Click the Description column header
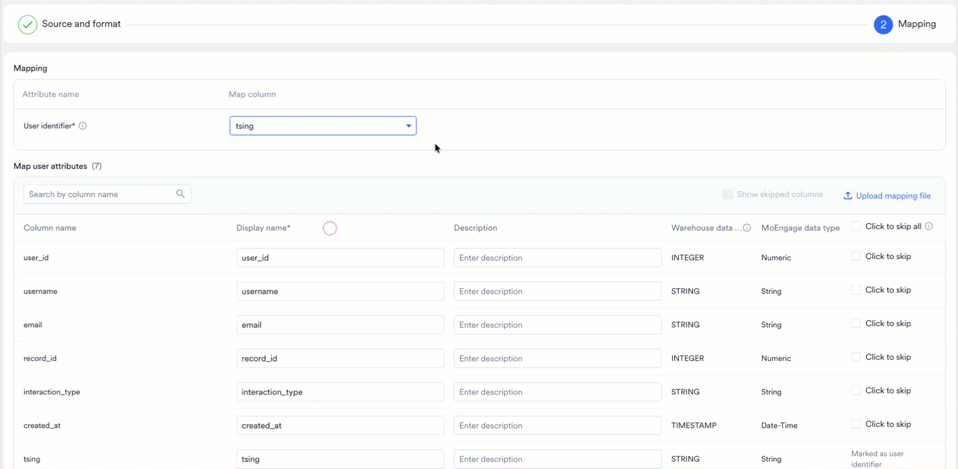The height and width of the screenshot is (469, 958). point(475,228)
